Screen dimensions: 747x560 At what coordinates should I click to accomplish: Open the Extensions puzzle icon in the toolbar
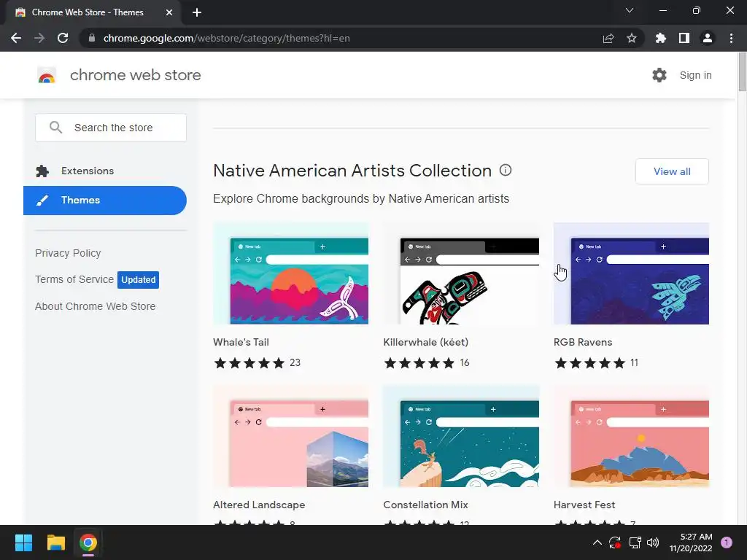click(x=660, y=38)
